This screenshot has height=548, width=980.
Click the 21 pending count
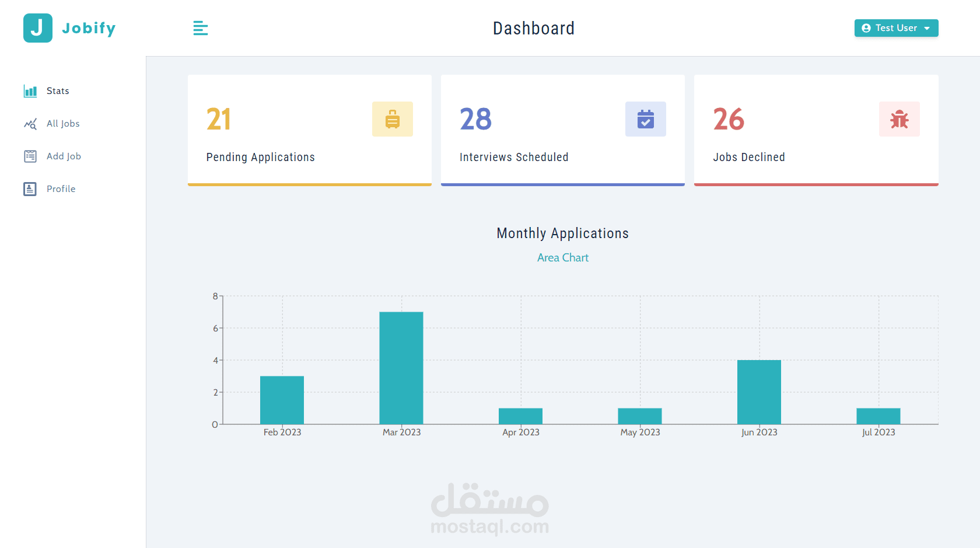(x=219, y=119)
